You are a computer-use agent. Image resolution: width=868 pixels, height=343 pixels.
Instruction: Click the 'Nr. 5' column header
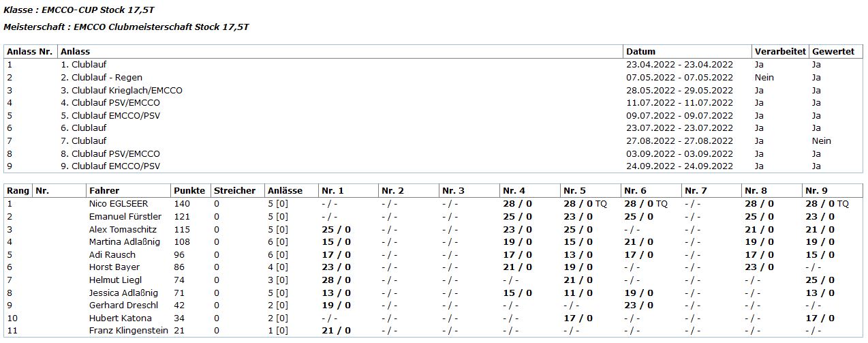574,190
